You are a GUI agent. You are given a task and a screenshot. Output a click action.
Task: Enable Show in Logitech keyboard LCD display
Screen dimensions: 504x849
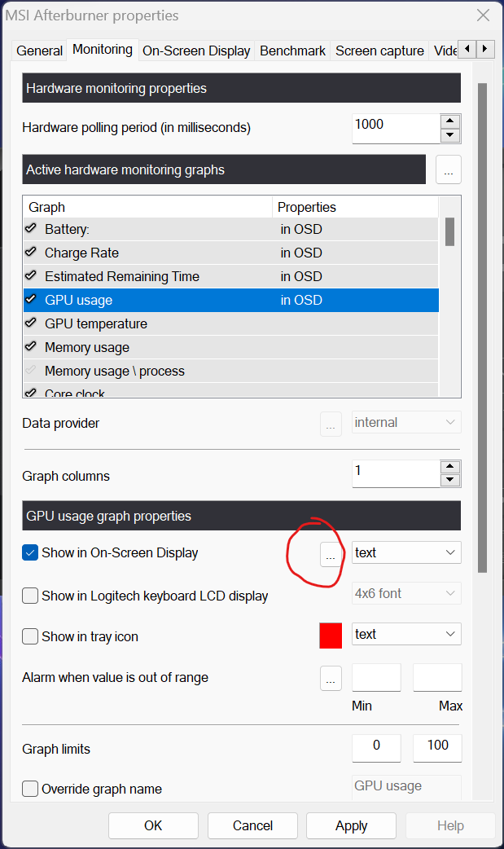click(x=29, y=596)
